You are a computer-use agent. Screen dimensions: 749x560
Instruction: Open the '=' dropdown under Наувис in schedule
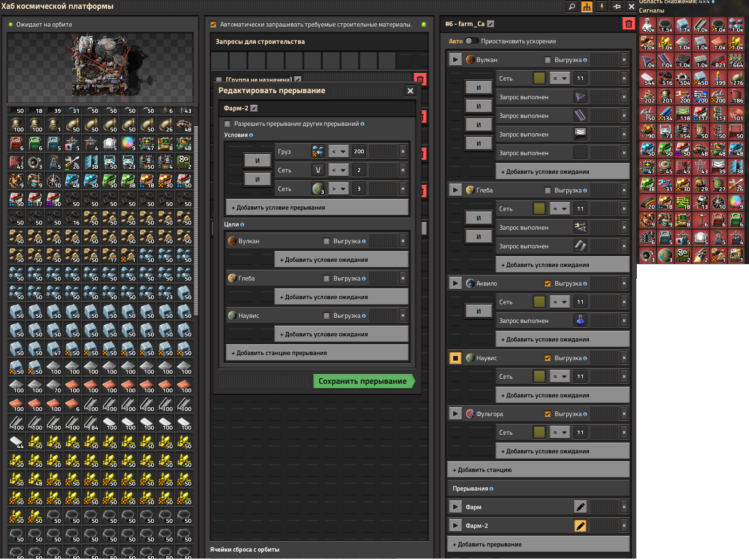click(x=560, y=376)
